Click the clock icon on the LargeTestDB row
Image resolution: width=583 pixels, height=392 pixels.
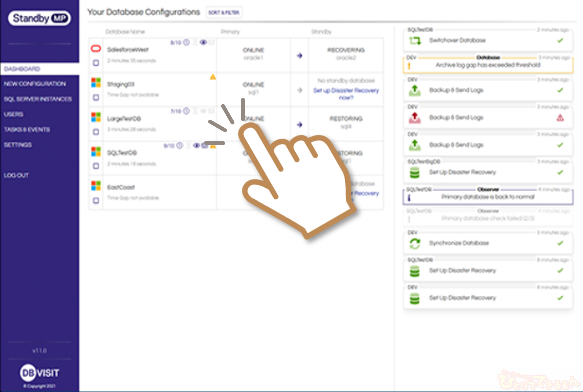pos(186,111)
